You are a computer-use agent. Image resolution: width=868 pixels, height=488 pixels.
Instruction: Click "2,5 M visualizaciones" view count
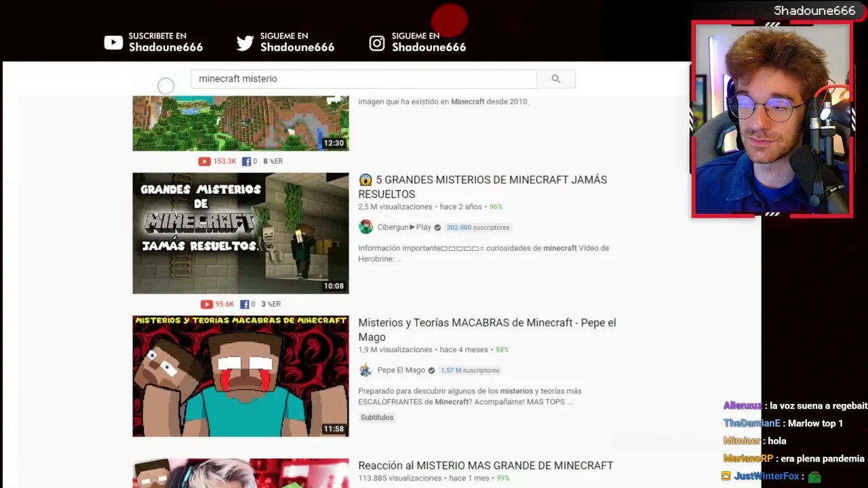click(395, 207)
